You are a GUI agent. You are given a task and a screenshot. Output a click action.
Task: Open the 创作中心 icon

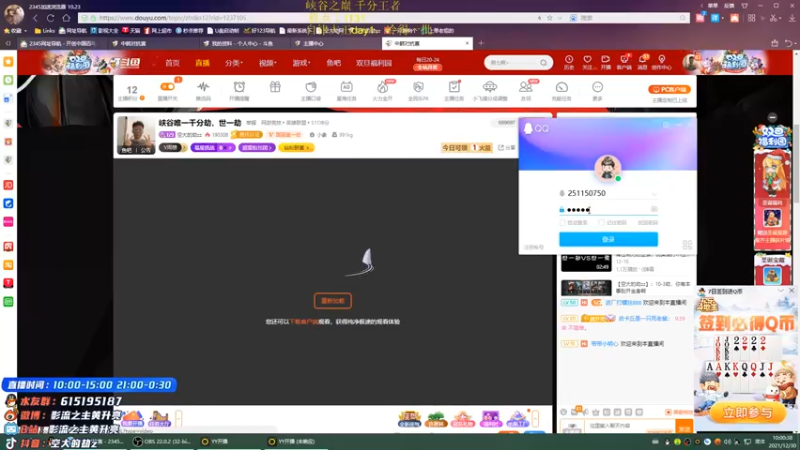click(x=662, y=62)
